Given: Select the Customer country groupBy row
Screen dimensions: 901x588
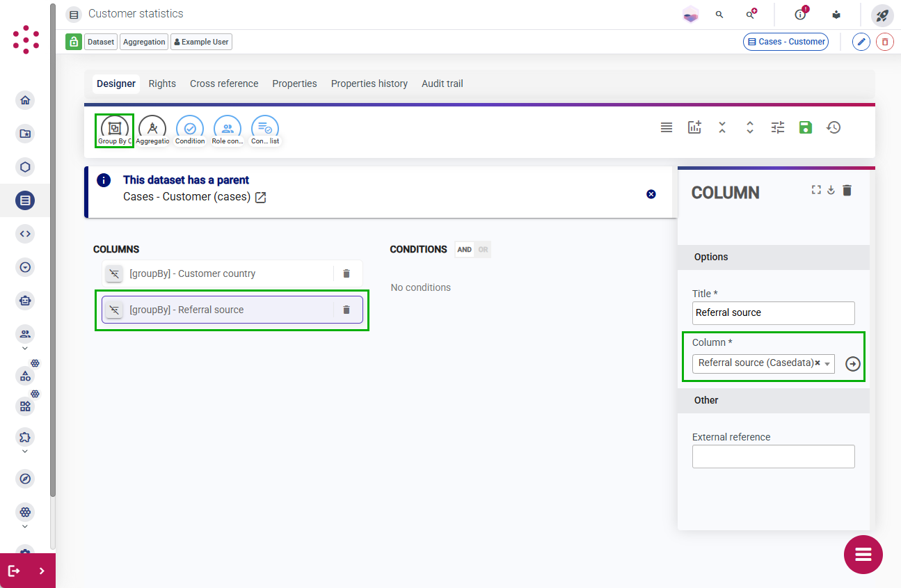Looking at the screenshot, I should [232, 273].
